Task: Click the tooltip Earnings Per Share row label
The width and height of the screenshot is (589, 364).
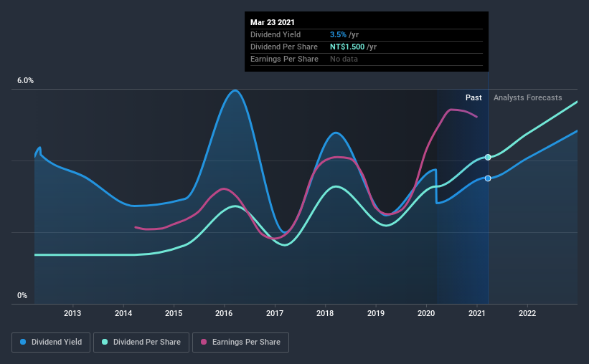Action: coord(284,59)
